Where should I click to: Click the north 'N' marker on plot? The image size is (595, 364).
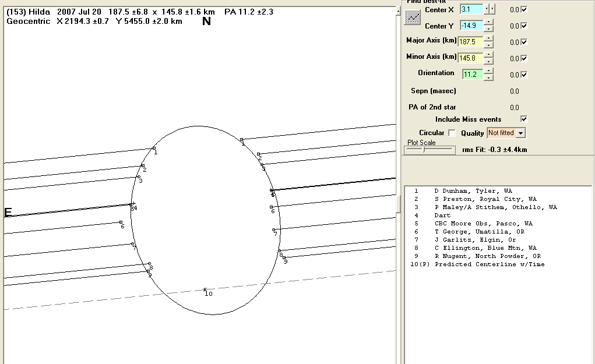pyautogui.click(x=206, y=21)
